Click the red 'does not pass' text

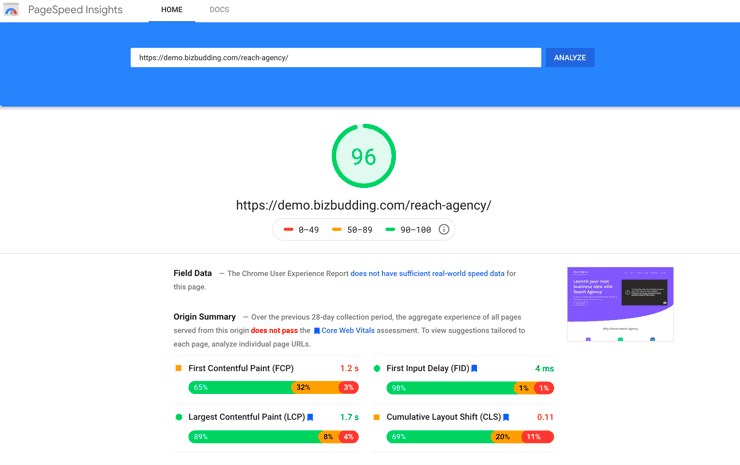pos(274,330)
